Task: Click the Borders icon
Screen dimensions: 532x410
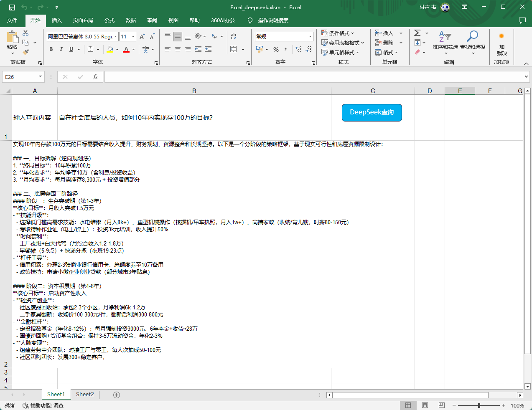Action: click(91, 49)
